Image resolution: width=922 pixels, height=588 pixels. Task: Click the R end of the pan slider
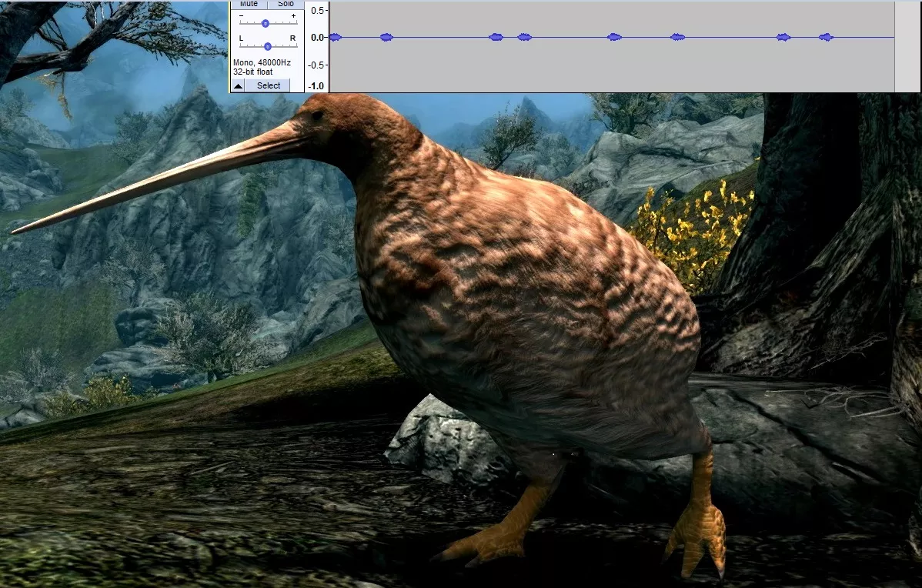(x=292, y=38)
